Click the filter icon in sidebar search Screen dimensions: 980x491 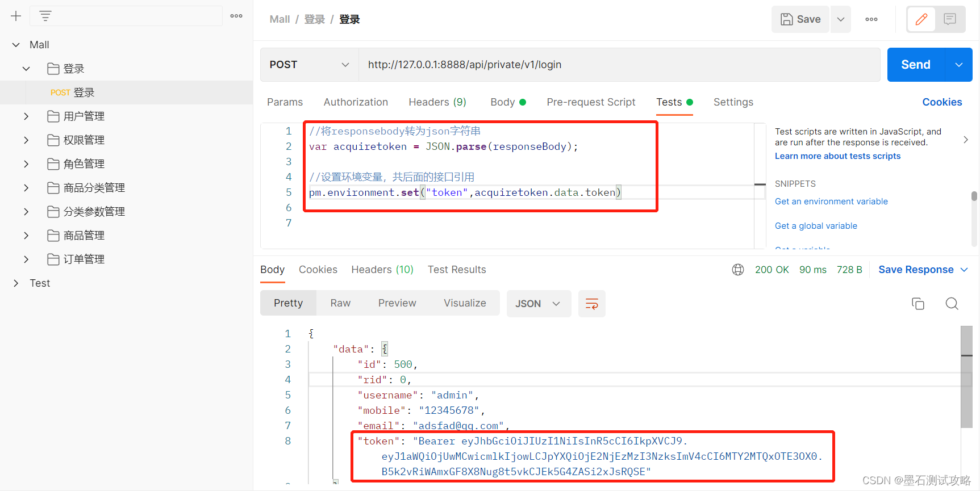[45, 16]
